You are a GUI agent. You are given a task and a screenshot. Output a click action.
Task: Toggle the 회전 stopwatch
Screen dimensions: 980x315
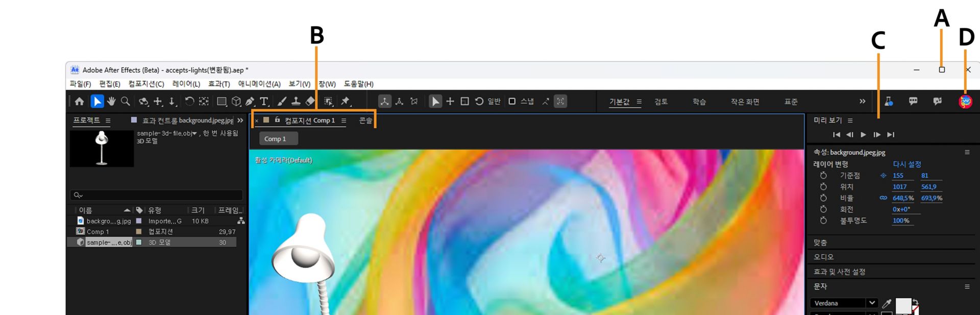pyautogui.click(x=823, y=209)
